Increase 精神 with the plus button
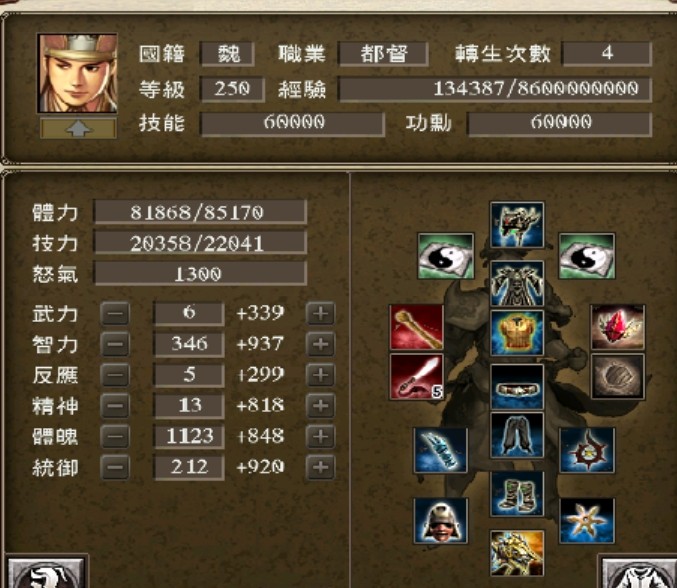 (x=320, y=406)
